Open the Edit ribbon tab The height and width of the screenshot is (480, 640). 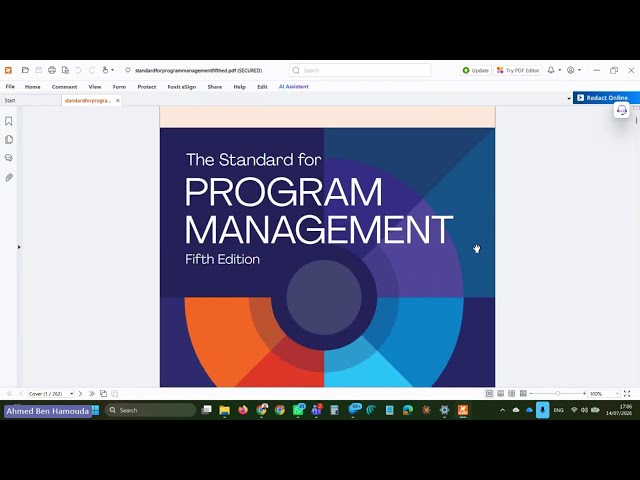(x=262, y=87)
